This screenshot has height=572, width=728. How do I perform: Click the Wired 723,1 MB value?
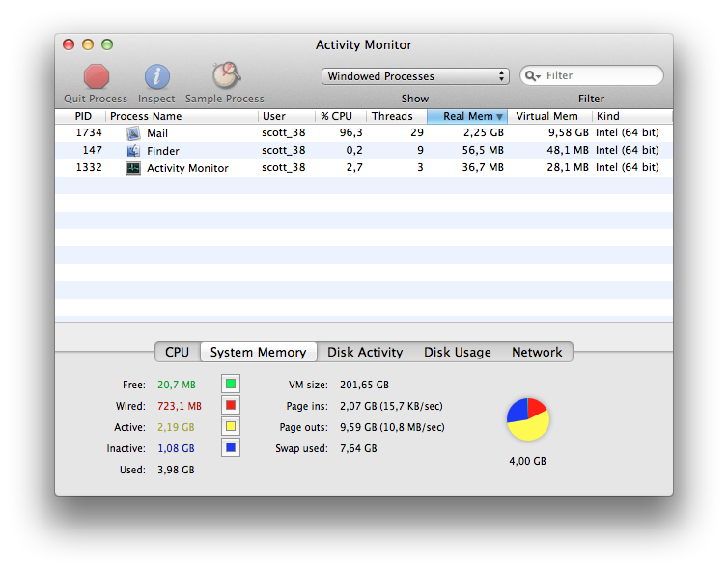point(180,406)
